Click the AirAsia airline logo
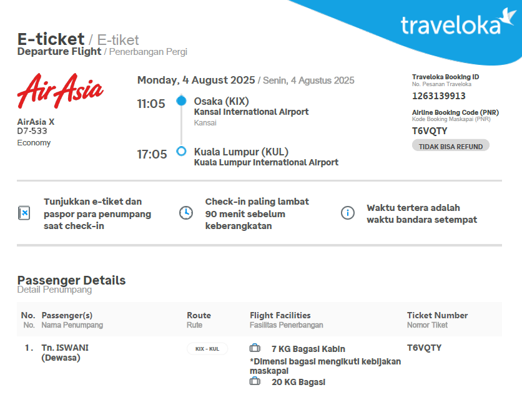Screen dimensions: 522x420 pos(60,90)
